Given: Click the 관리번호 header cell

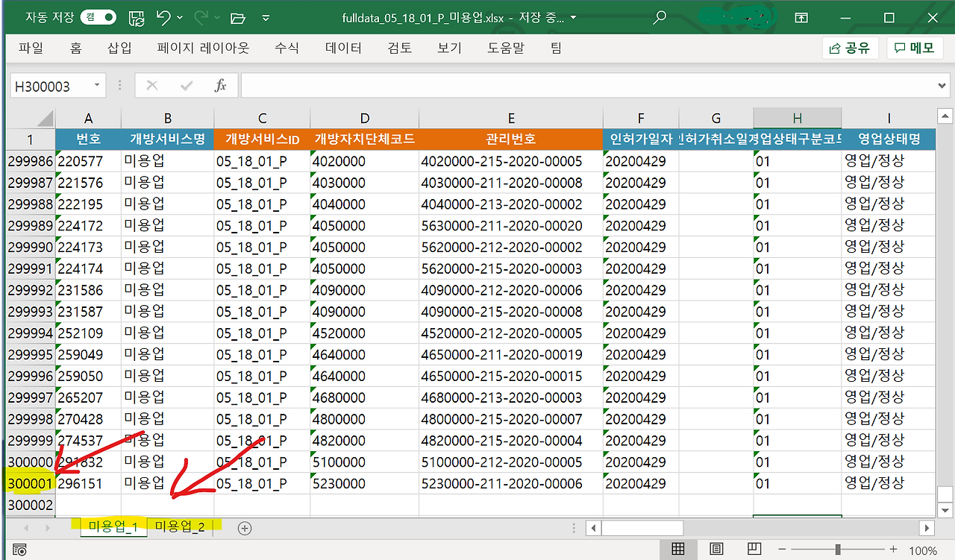Looking at the screenshot, I should point(511,139).
